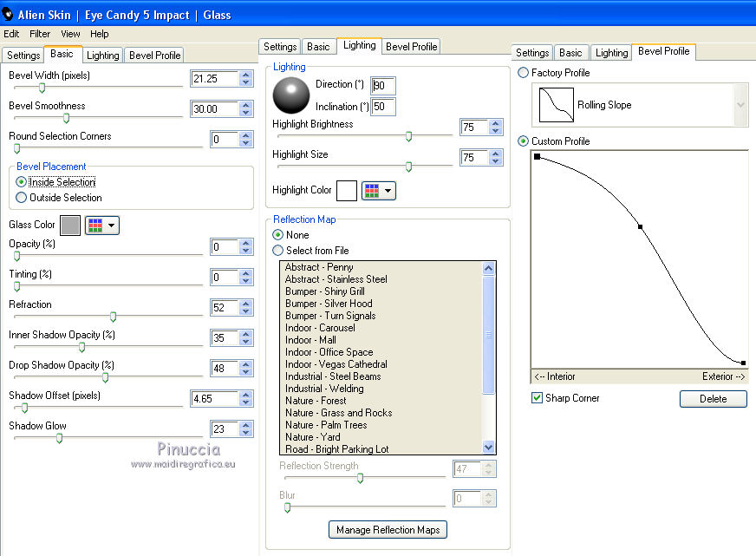Decrease Refraction value with down arrow
Viewport: 756px width, 556px height.
pos(246,311)
